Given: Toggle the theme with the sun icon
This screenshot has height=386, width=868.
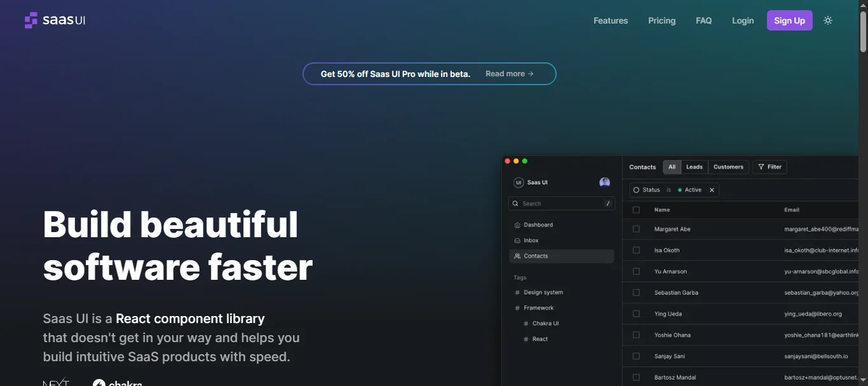Looking at the screenshot, I should pos(828,20).
